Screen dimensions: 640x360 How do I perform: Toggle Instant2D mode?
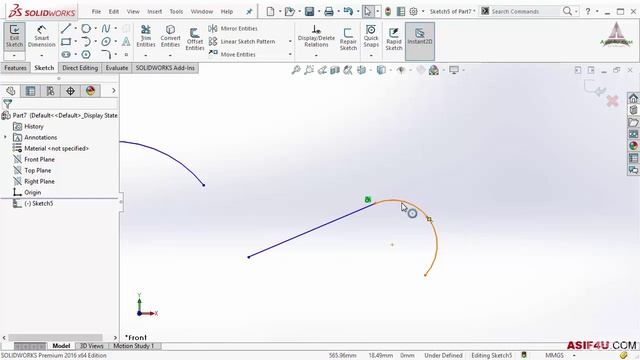[420, 41]
